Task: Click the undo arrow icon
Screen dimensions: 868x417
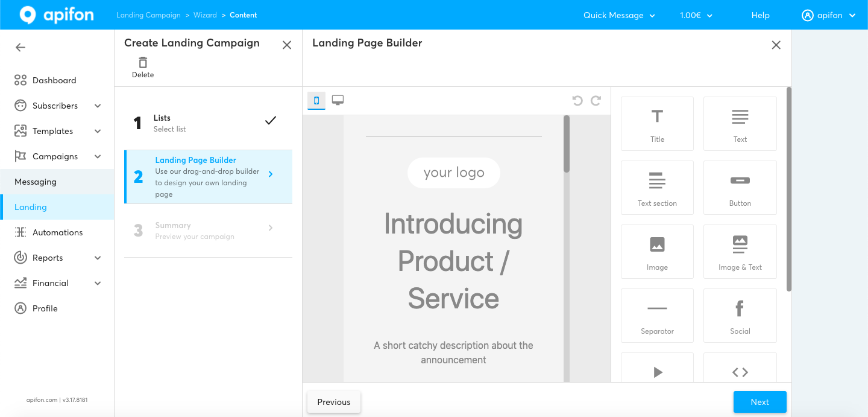Action: [577, 101]
